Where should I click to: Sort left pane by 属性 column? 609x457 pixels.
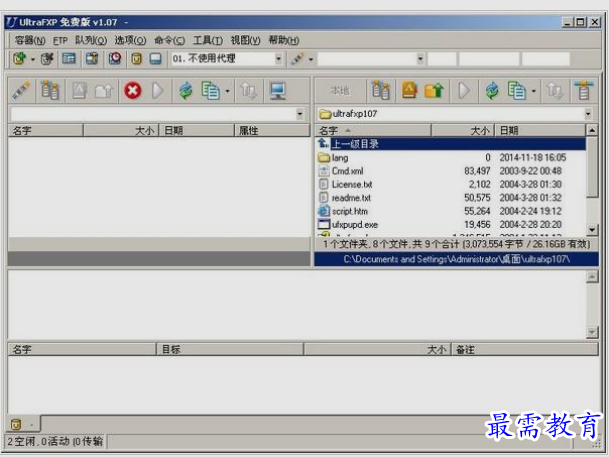(x=272, y=130)
